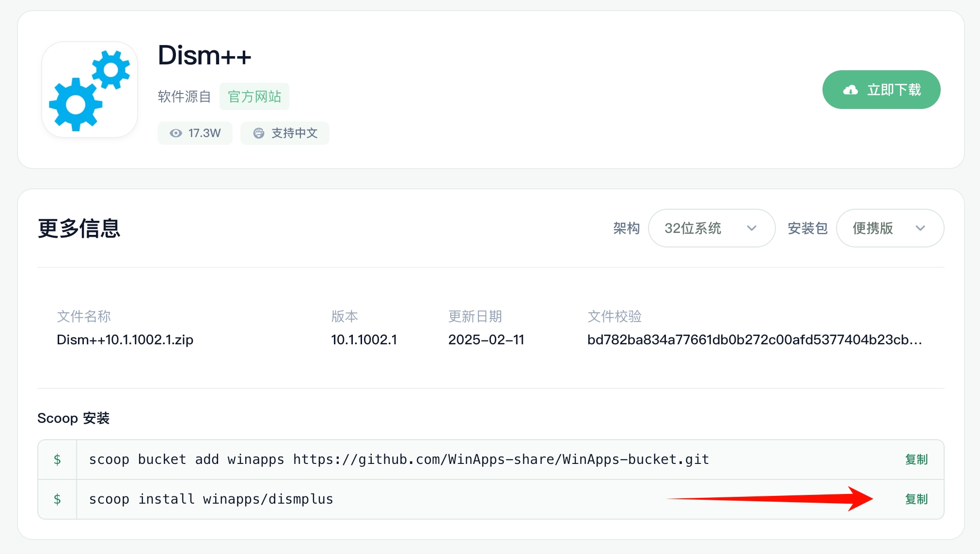Image resolution: width=980 pixels, height=554 pixels.
Task: Copy the scoop bucket add command
Action: pos(916,460)
